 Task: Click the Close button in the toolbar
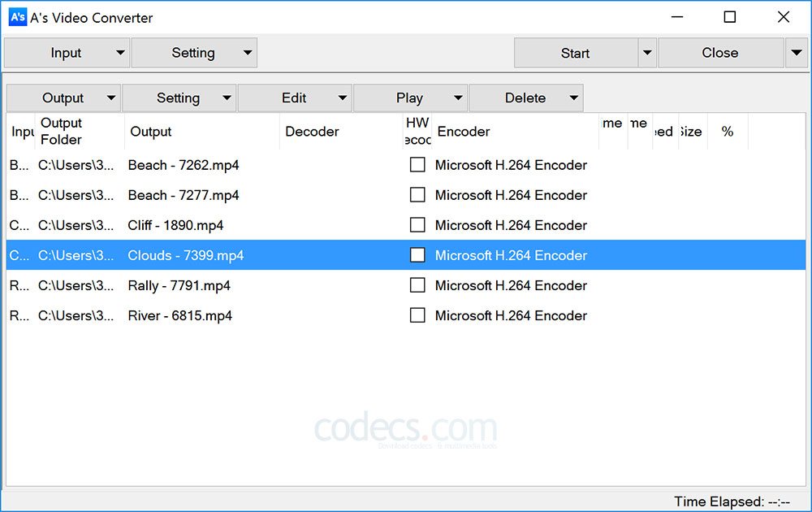click(721, 53)
